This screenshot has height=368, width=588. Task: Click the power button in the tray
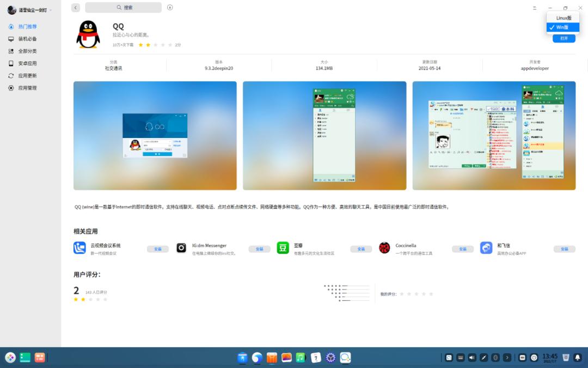click(x=534, y=358)
